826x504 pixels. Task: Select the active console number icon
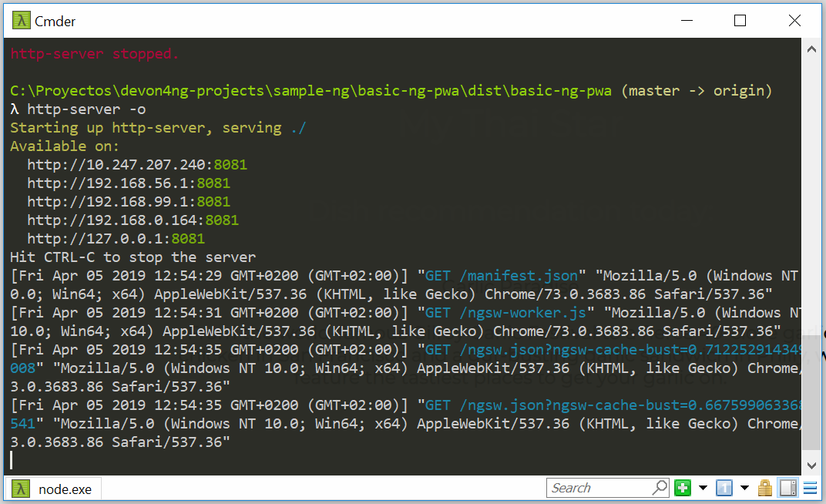pos(724,487)
